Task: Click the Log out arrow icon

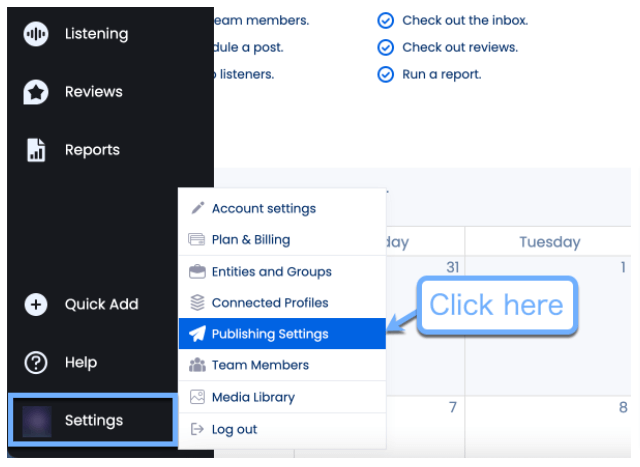Action: 197,429
